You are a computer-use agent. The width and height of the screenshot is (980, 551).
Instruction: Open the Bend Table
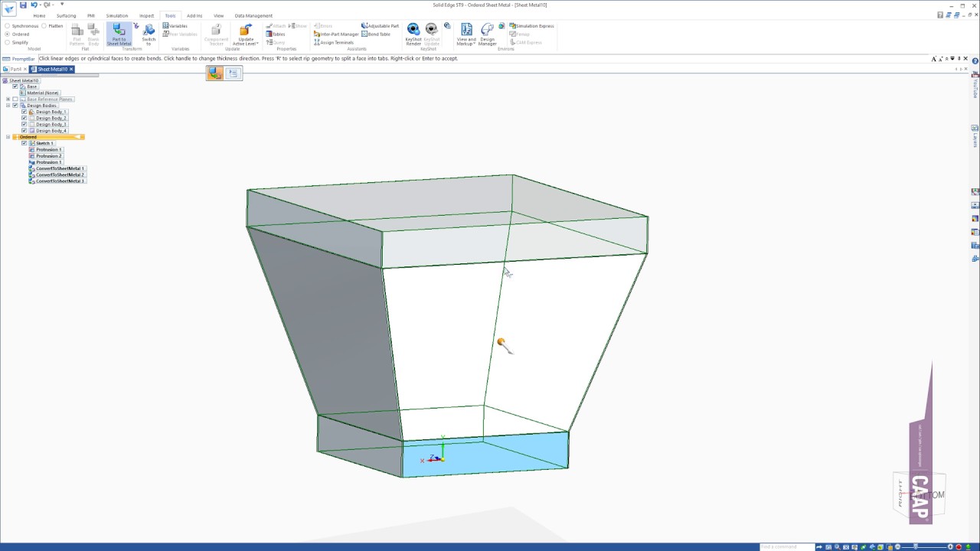point(376,34)
